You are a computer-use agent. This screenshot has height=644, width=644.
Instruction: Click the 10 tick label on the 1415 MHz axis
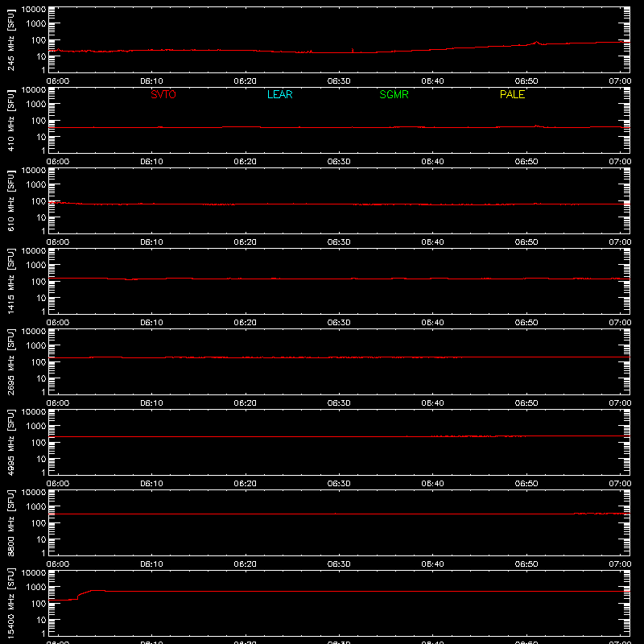point(41,298)
